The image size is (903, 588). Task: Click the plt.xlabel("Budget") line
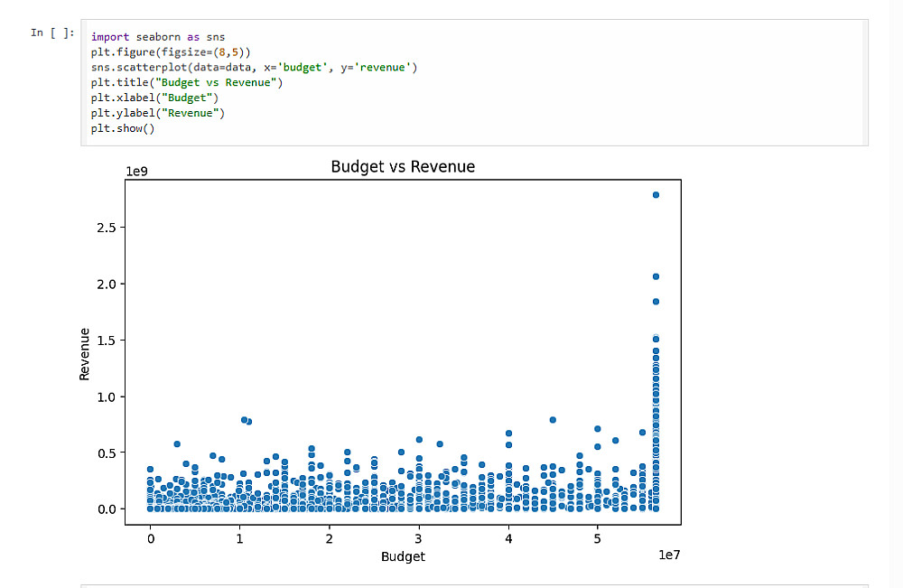pos(154,98)
